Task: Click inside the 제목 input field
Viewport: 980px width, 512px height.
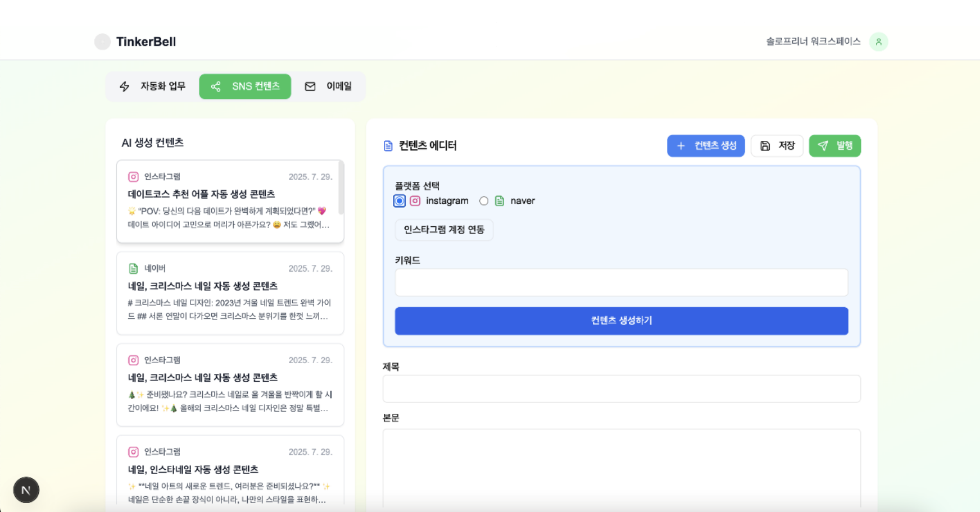Action: (621, 388)
